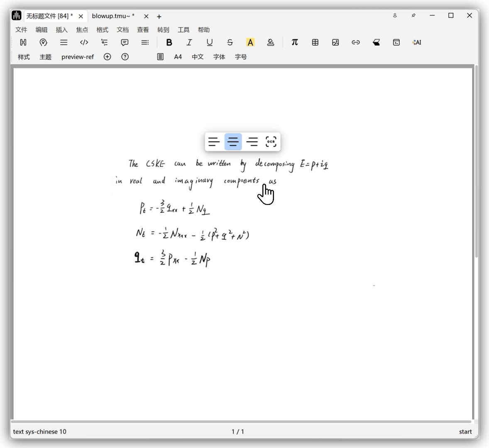Insert a hyperlink using chain icon
The height and width of the screenshot is (448, 489).
[x=356, y=42]
